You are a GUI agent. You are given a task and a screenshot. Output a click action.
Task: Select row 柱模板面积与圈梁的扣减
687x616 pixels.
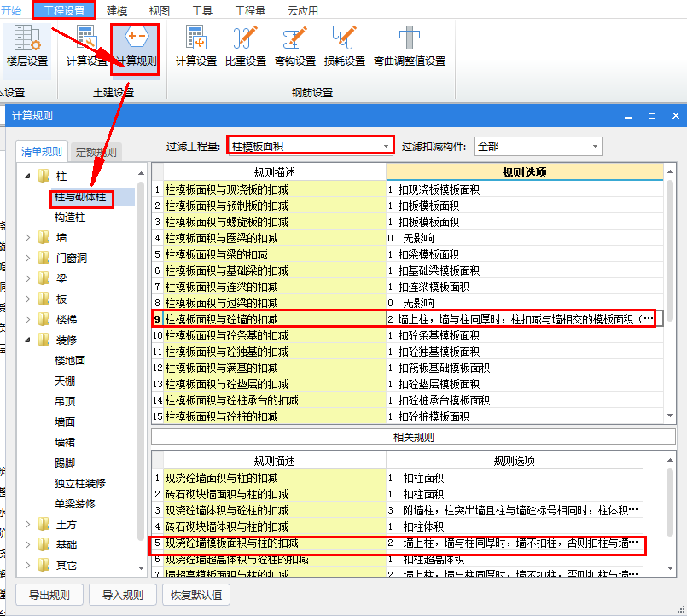[407, 238]
